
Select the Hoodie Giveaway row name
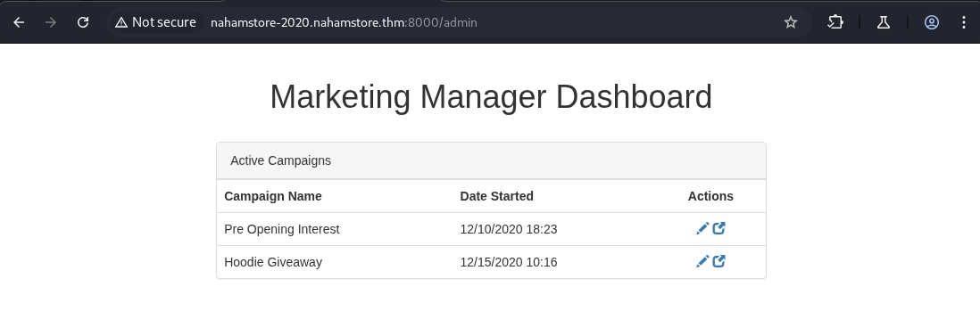pyautogui.click(x=273, y=263)
